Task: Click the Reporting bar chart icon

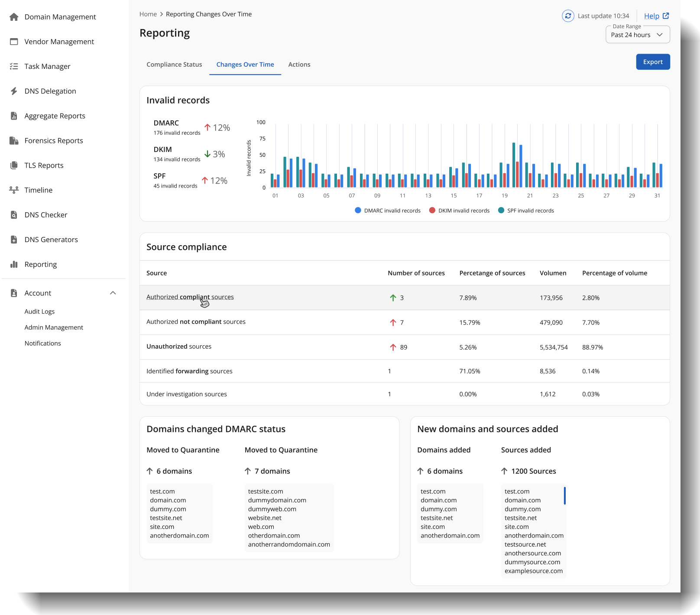Action: click(14, 264)
